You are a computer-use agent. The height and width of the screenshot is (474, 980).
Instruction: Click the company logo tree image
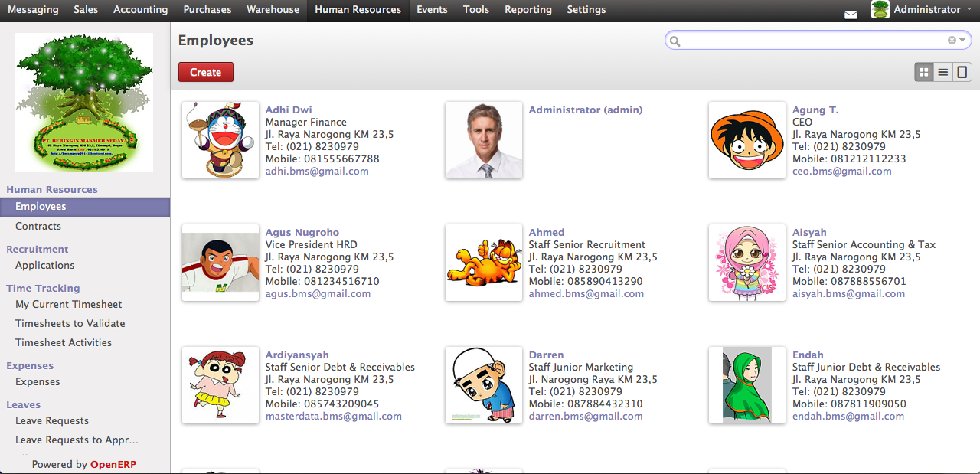(x=84, y=102)
